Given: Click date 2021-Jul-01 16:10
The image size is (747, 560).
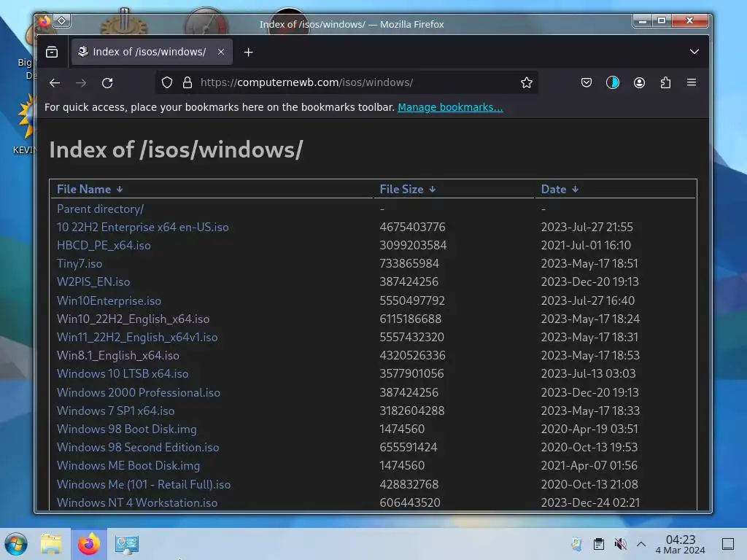Looking at the screenshot, I should point(586,245).
